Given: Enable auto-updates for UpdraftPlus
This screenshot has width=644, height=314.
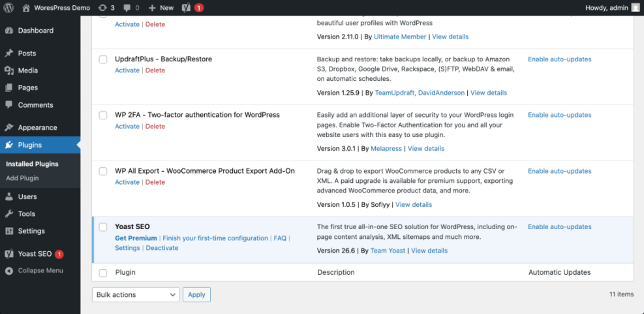Looking at the screenshot, I should click(560, 59).
